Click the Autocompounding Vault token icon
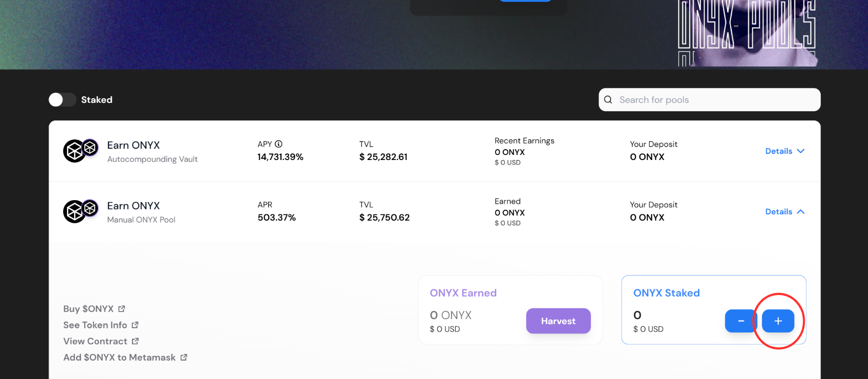The image size is (868, 379). click(x=80, y=150)
